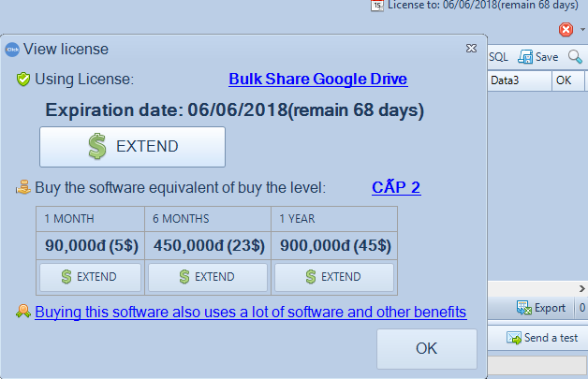Image resolution: width=588 pixels, height=379 pixels.
Task: Open the dropdown arrow beside red X icon
Action: (x=582, y=29)
